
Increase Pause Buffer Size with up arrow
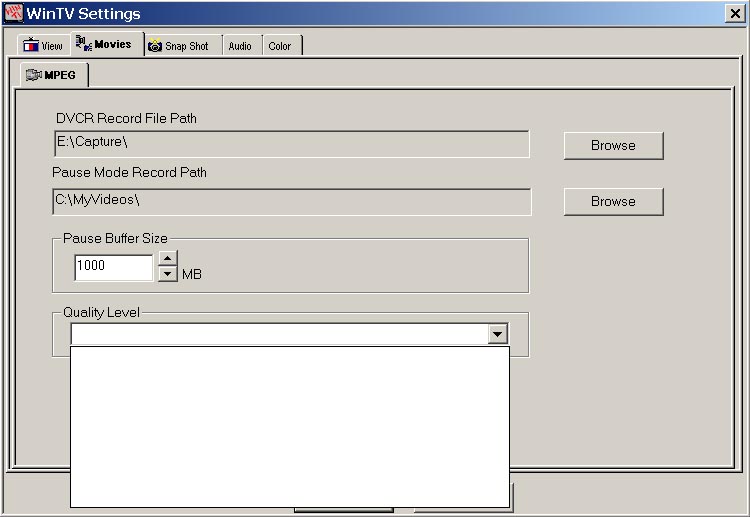[x=167, y=258]
